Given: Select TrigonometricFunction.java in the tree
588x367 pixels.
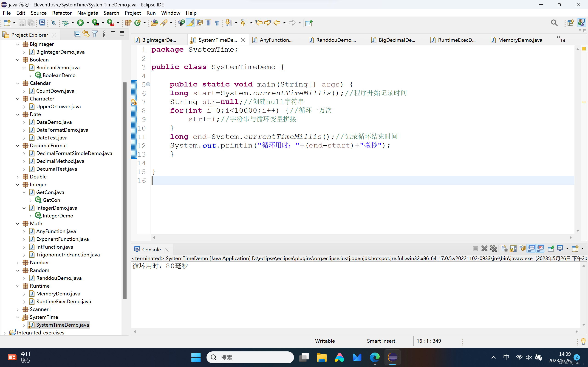Looking at the screenshot, I should click(68, 255).
